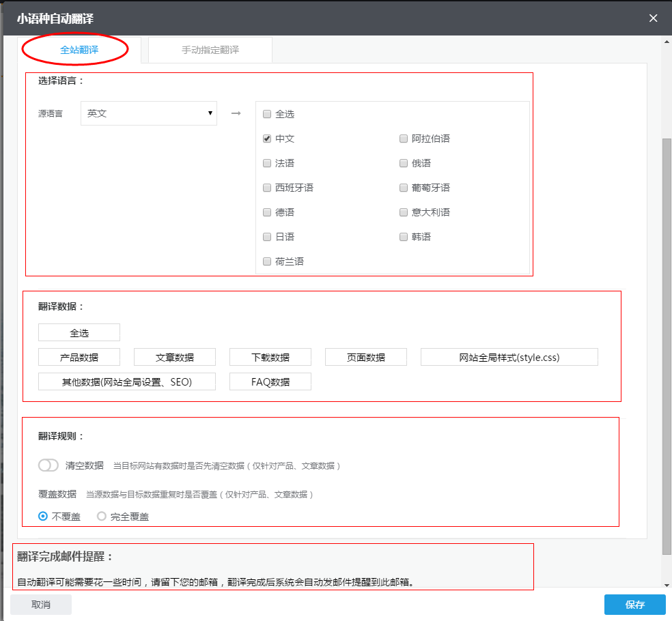This screenshot has width=672, height=621.
Task: Select 网站全局样式(style.css) data option
Action: tap(509, 357)
